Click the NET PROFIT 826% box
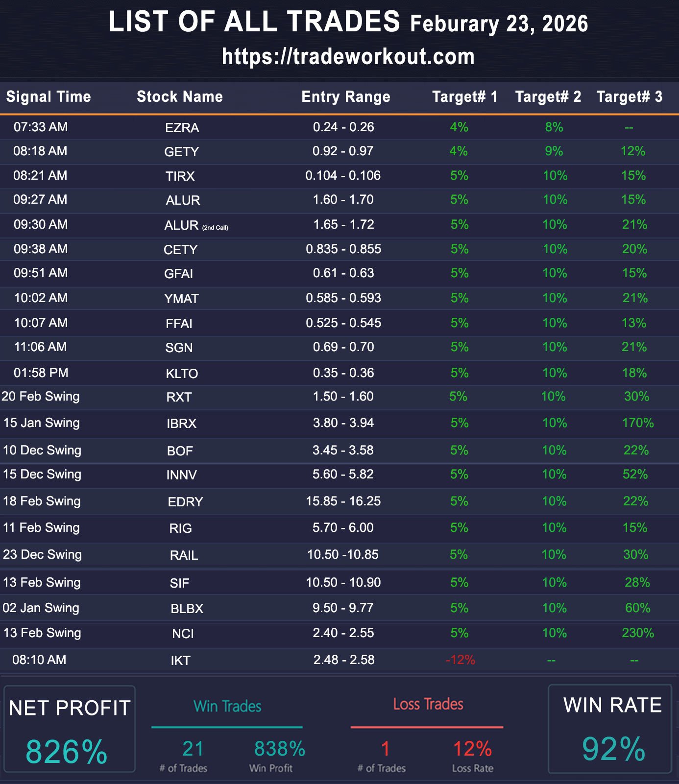The height and width of the screenshot is (784, 679). (x=69, y=729)
